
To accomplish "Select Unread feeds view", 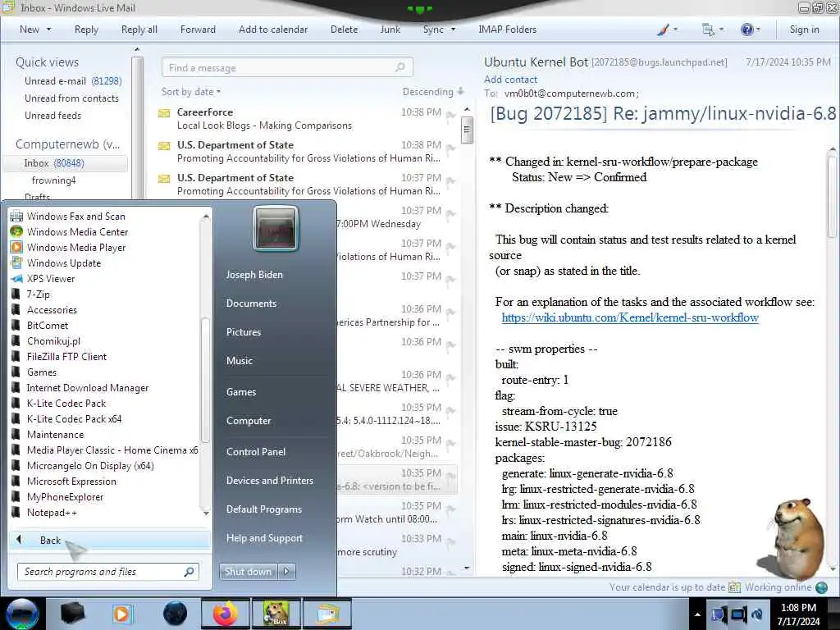I will click(52, 115).
